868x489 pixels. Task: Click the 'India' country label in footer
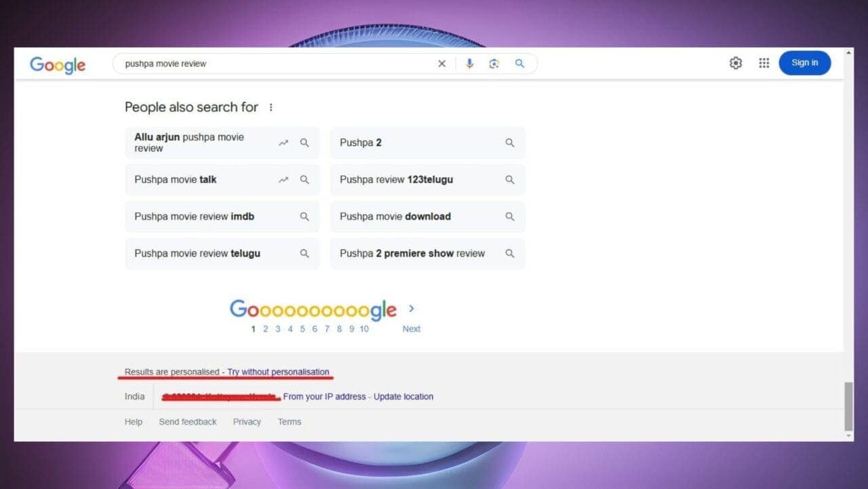click(x=134, y=397)
